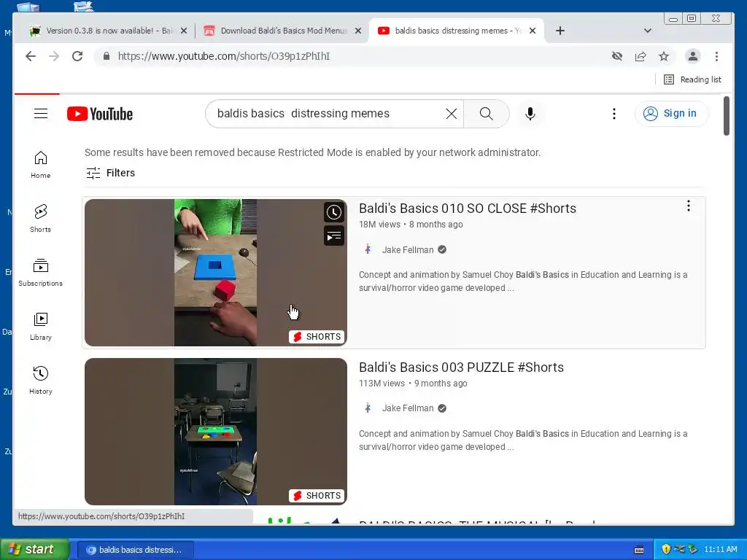
Task: Open options menu for 010 SO CLOSE video
Action: click(689, 206)
